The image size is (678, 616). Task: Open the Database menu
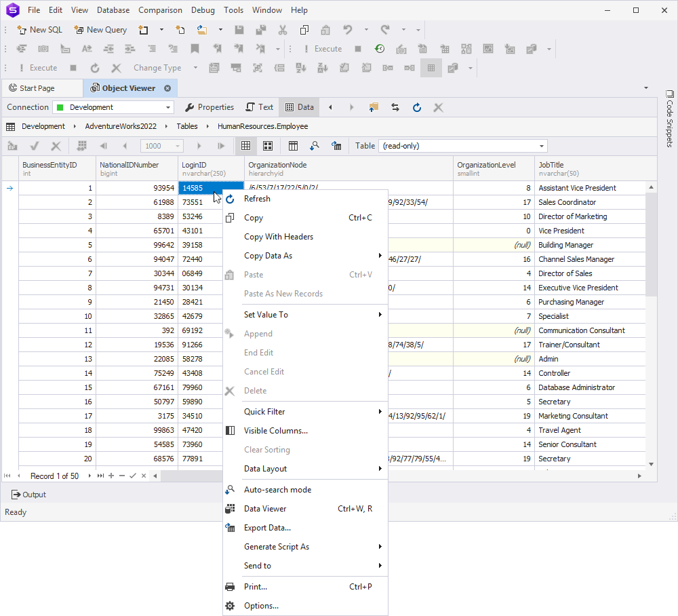click(113, 10)
